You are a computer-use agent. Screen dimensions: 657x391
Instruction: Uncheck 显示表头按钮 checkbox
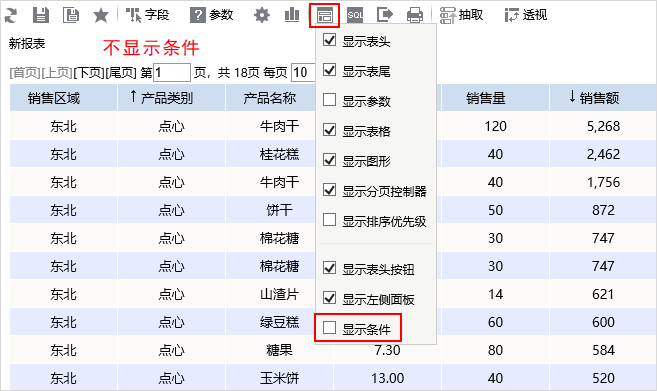[329, 267]
